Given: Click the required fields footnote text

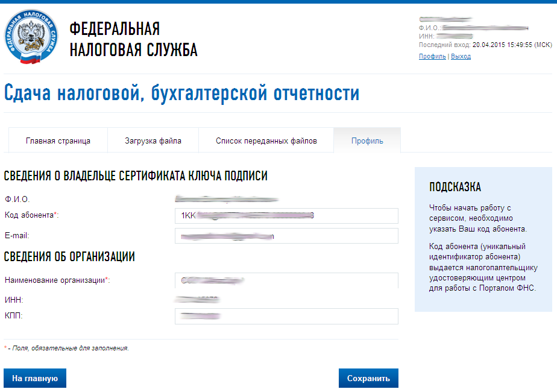Looking at the screenshot, I should tap(66, 348).
